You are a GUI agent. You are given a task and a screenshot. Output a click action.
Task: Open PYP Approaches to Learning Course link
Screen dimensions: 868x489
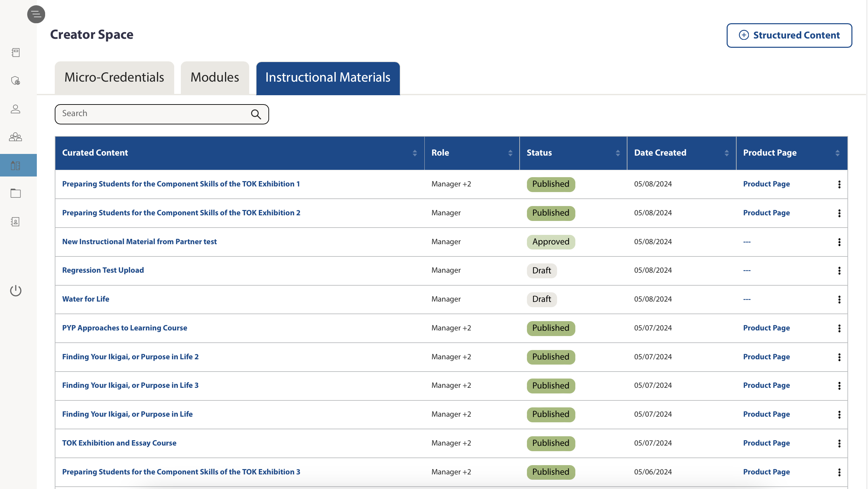(x=124, y=328)
